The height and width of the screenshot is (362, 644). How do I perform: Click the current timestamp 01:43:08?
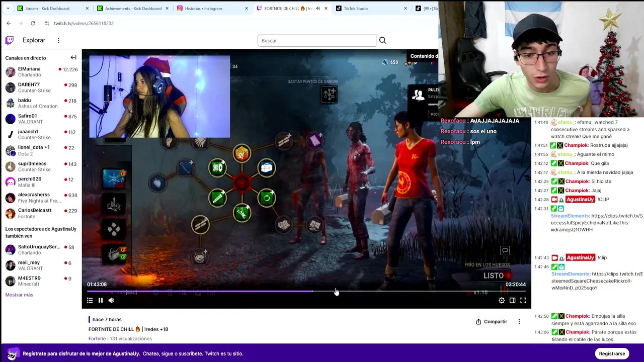click(x=97, y=284)
